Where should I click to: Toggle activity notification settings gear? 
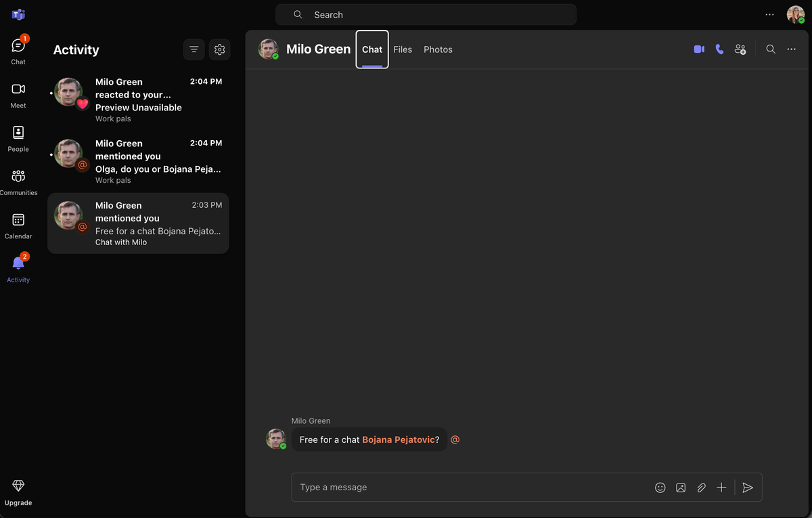coord(219,49)
